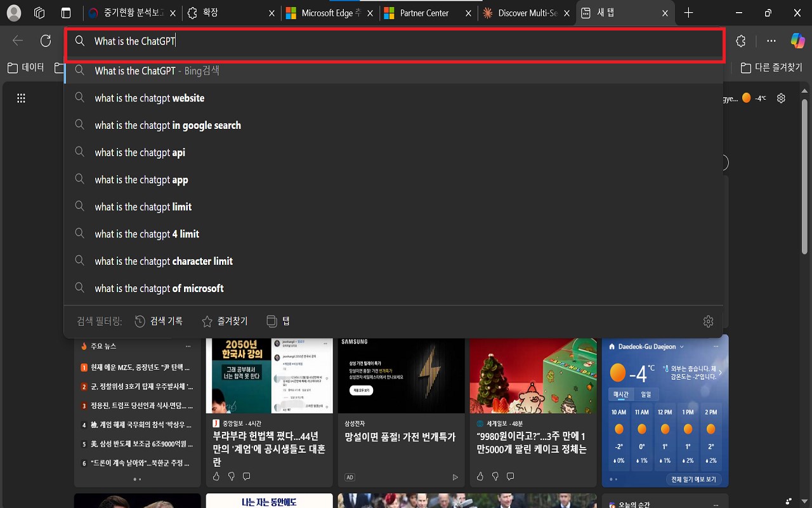Image resolution: width=812 pixels, height=508 pixels.
Task: Filter suggestions by 검색 기록
Action: 159,321
